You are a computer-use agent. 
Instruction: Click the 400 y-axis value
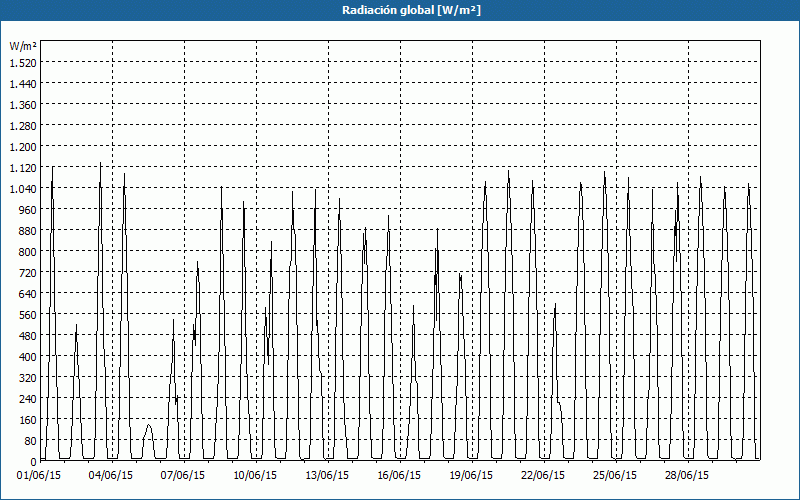coord(28,357)
